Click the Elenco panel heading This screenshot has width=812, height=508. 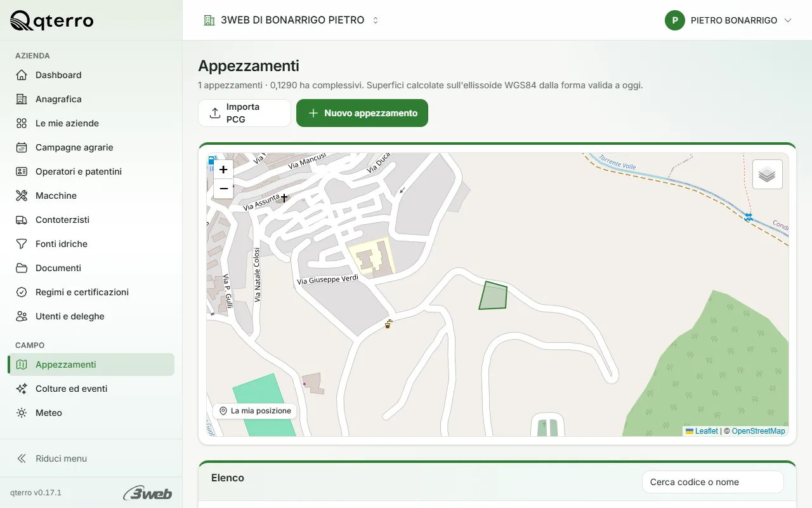click(x=228, y=478)
